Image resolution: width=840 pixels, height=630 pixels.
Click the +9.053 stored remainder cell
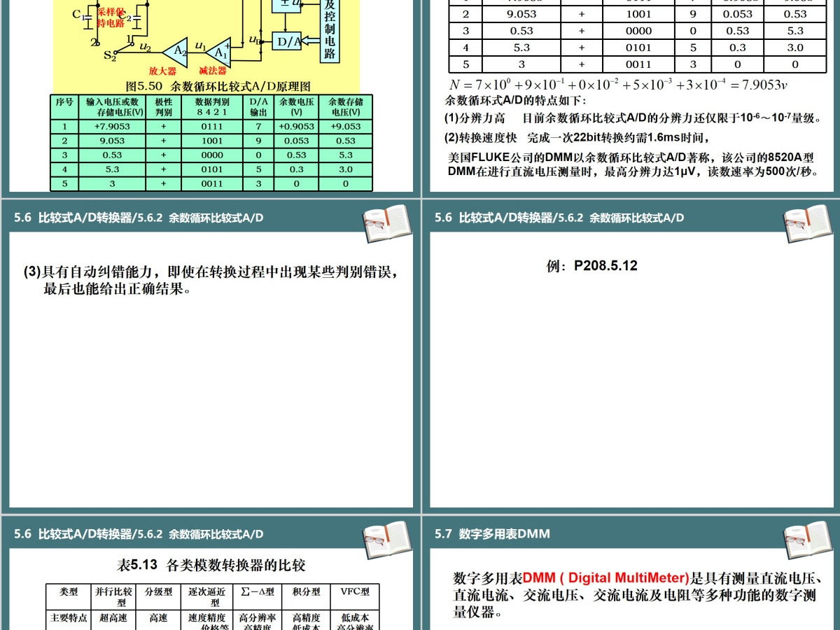click(x=346, y=127)
